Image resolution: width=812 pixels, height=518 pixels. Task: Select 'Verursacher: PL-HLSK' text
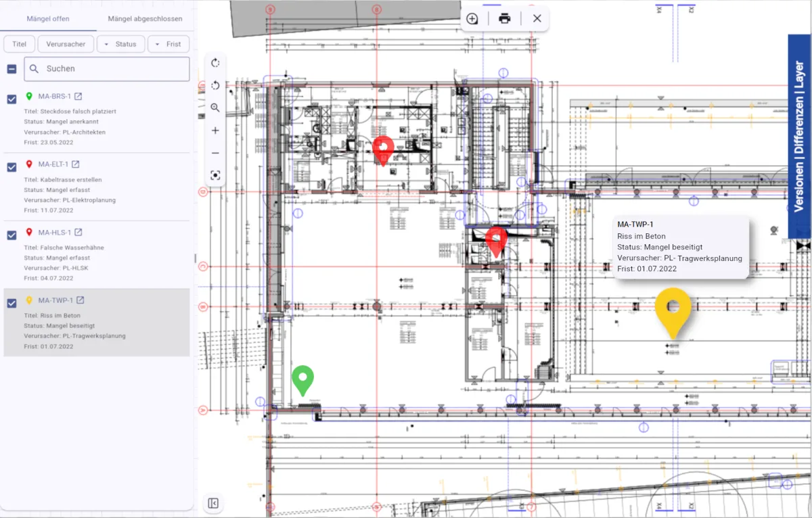(55, 268)
